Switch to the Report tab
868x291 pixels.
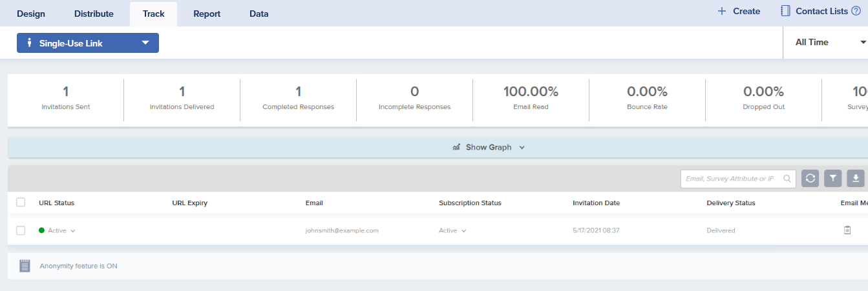click(207, 14)
